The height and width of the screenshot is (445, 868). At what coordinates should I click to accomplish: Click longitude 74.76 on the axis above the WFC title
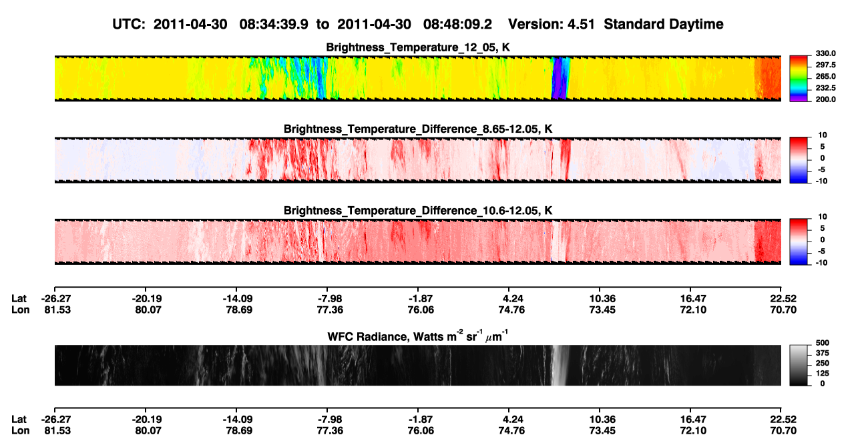coord(511,310)
